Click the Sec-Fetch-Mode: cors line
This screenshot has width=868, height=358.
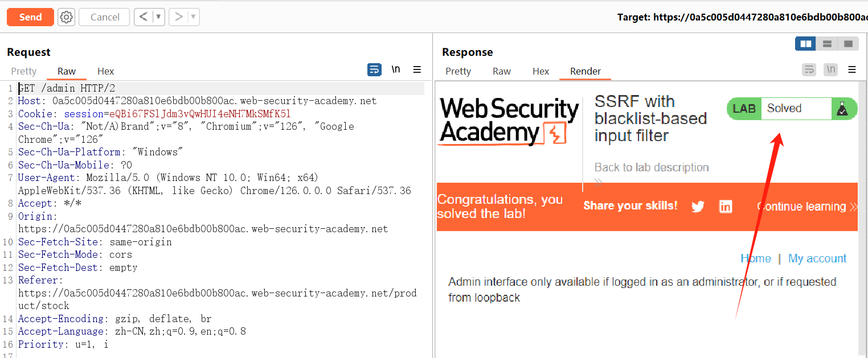[x=75, y=254]
